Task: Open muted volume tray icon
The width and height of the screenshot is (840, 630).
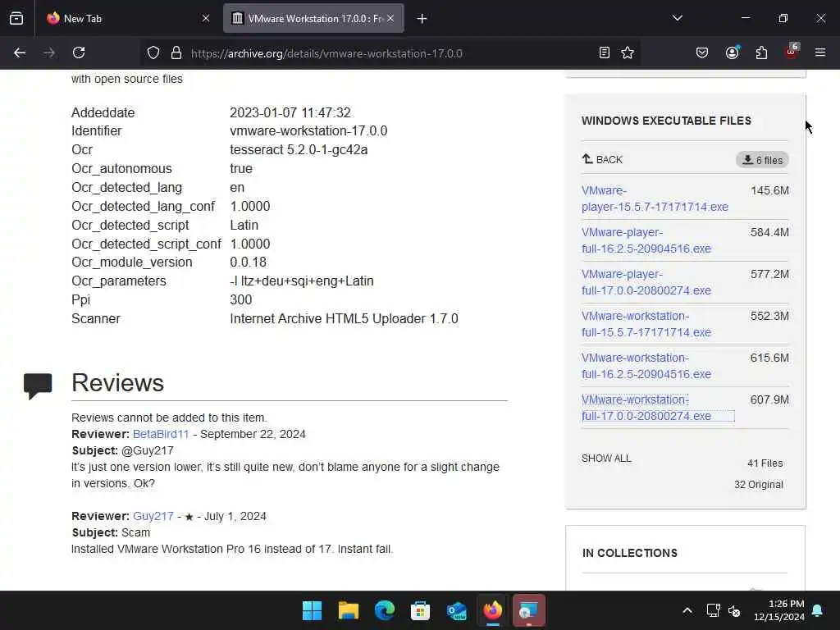Action: click(734, 610)
